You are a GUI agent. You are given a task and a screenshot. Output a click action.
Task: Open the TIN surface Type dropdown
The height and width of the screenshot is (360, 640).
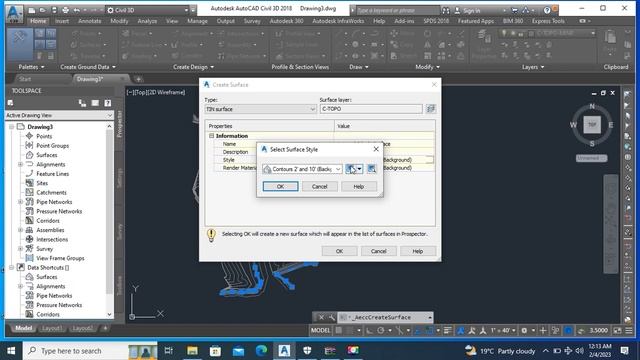pos(260,109)
